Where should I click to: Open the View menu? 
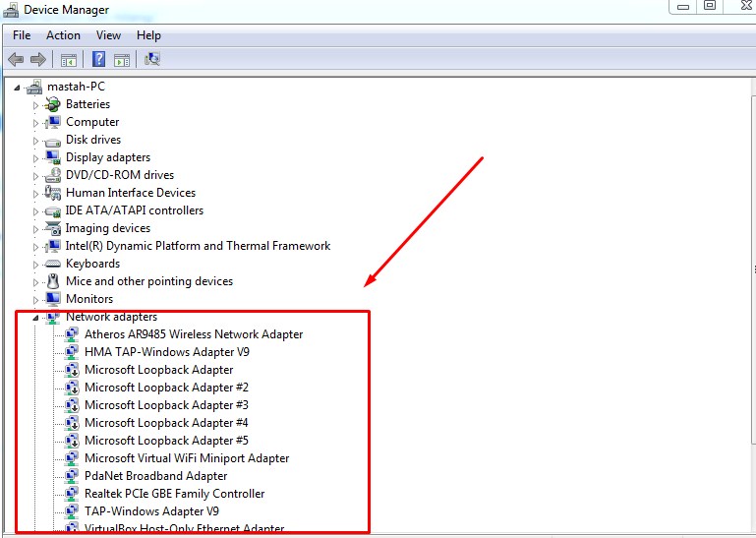pyautogui.click(x=108, y=35)
